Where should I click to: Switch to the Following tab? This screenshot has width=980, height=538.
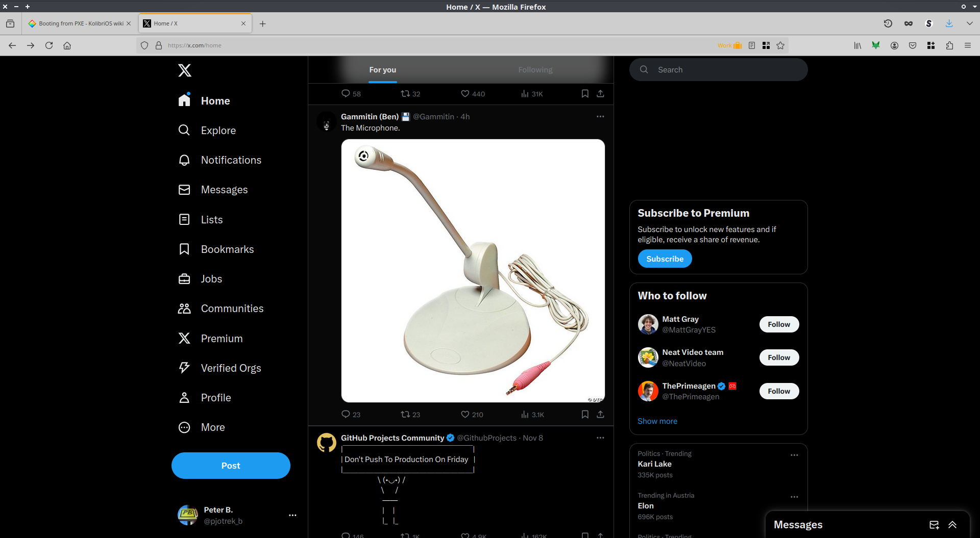coord(535,70)
